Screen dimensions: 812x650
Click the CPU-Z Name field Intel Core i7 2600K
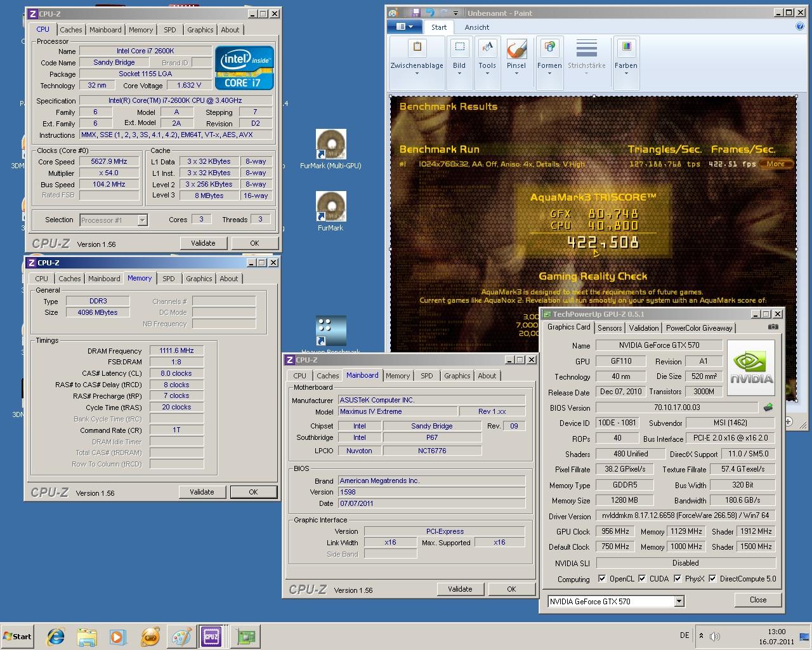[x=145, y=51]
